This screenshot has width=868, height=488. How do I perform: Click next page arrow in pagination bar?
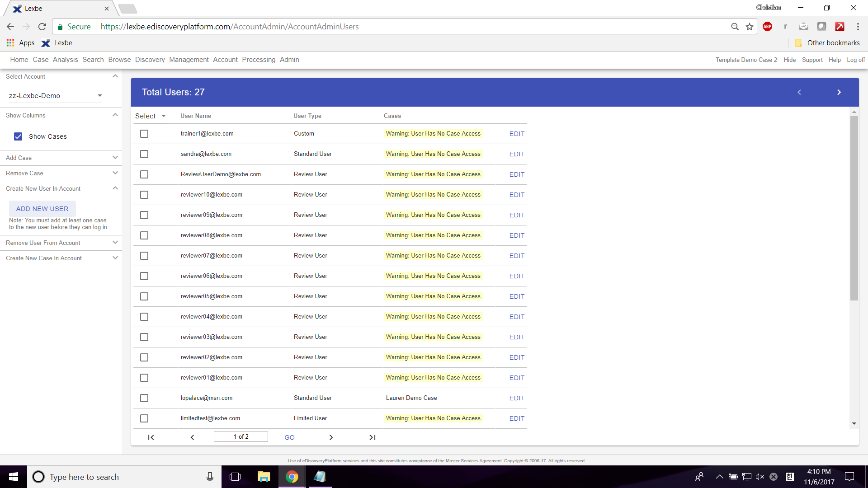coord(331,437)
